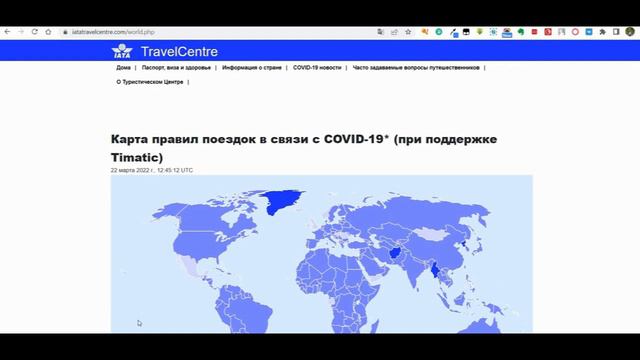The height and width of the screenshot is (360, 640).
Task: Click the padlock site info icon
Action: [65, 32]
